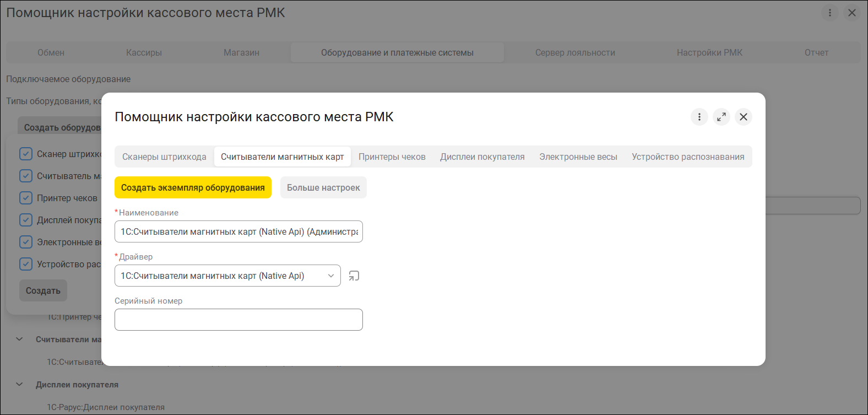
Task: Open the main window's three-dot menu
Action: (x=830, y=13)
